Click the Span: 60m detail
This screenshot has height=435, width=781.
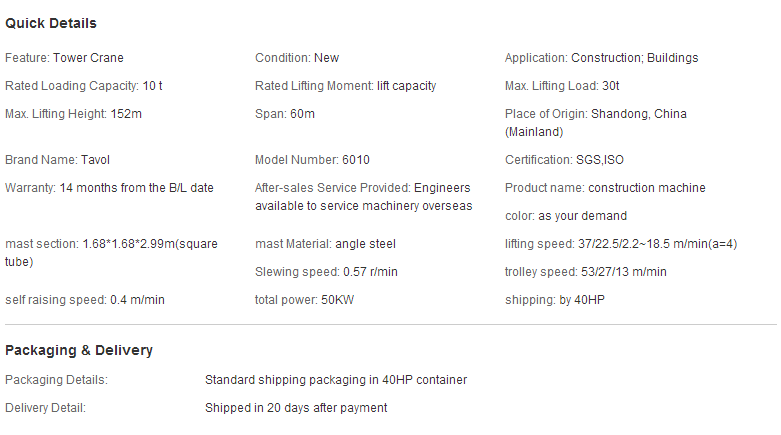[285, 114]
